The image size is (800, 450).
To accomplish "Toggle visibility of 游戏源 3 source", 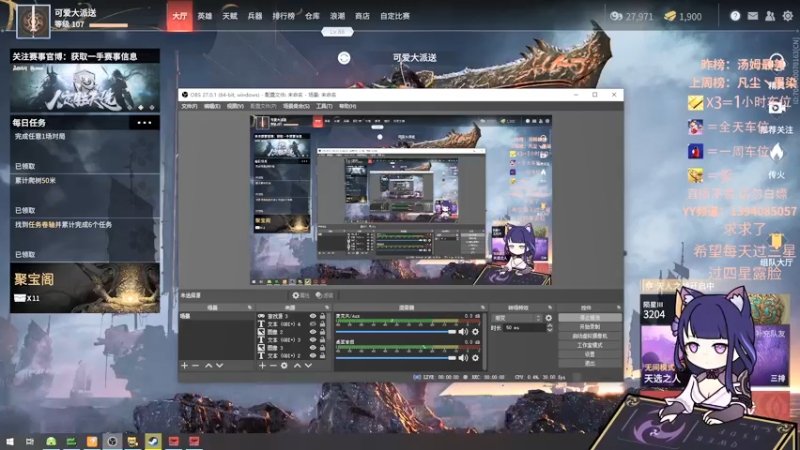I will click(313, 316).
